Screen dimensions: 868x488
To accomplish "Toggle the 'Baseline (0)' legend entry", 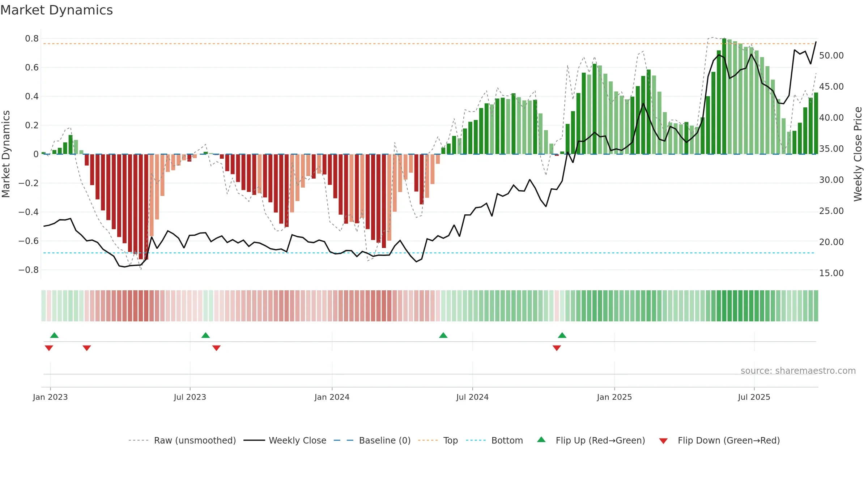I will [372, 440].
